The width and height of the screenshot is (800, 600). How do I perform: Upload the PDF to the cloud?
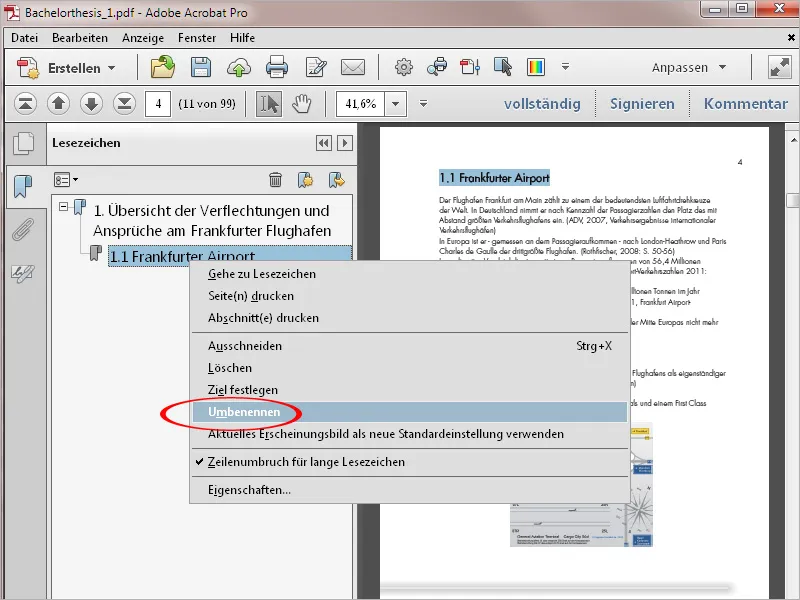point(240,68)
